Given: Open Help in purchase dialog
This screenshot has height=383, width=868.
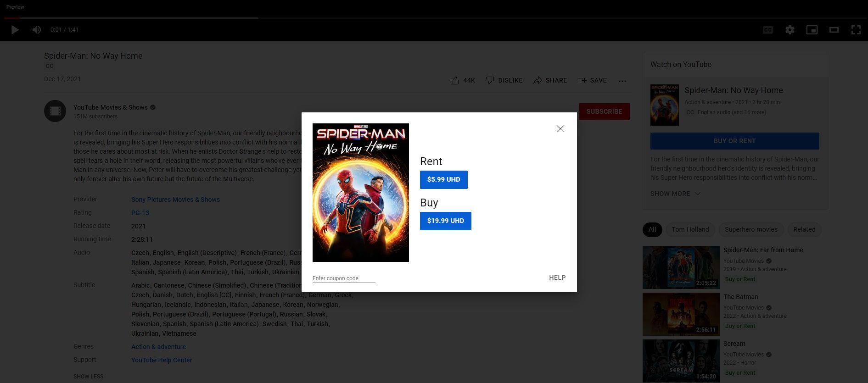Looking at the screenshot, I should 557,278.
